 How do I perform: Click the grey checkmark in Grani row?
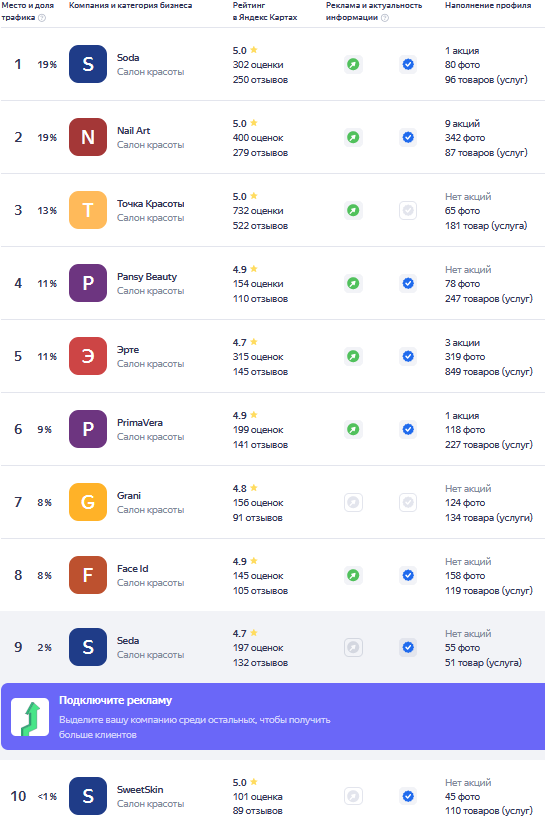coord(408,502)
